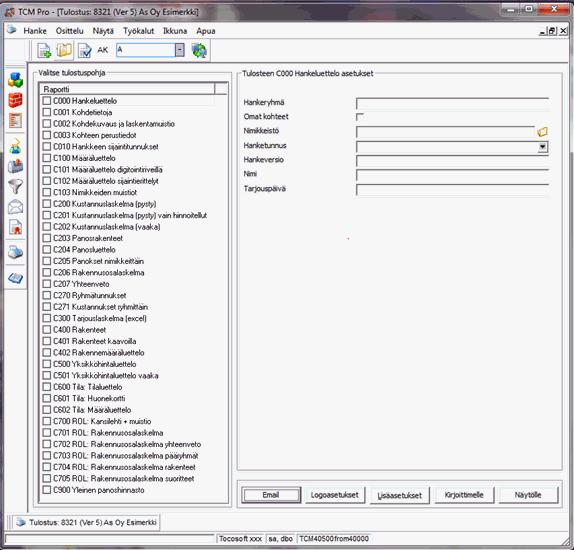The height and width of the screenshot is (550, 574).
Task: Open the Työkalut menu
Action: point(138,31)
